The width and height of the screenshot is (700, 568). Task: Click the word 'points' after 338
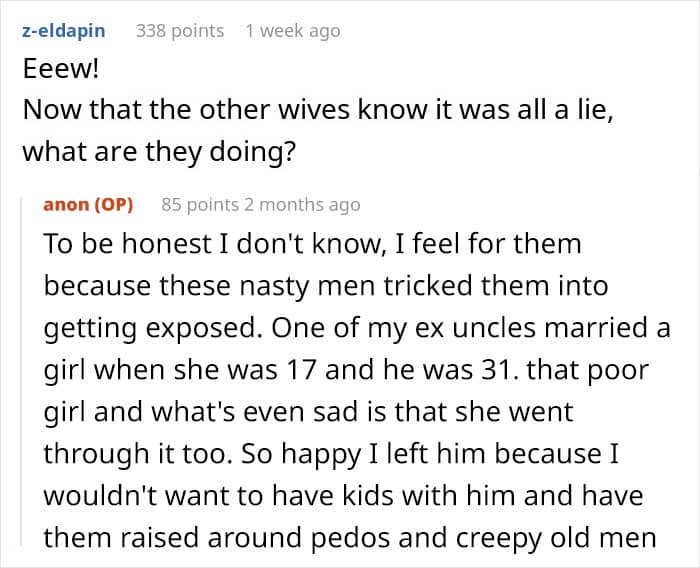click(198, 31)
